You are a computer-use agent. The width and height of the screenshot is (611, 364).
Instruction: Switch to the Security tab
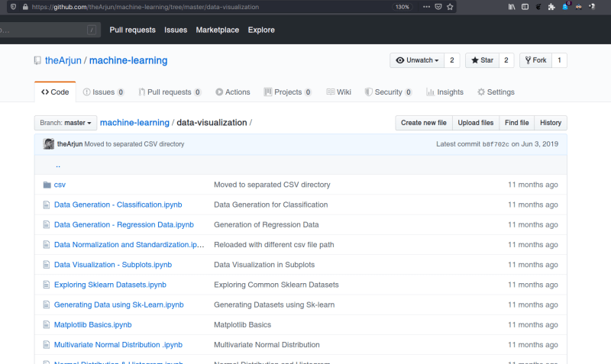click(388, 92)
